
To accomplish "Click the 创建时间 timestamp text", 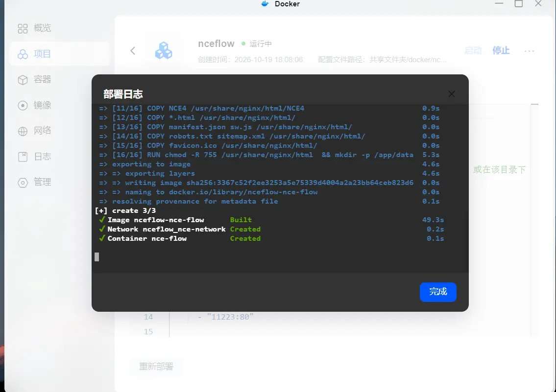I will (x=250, y=60).
